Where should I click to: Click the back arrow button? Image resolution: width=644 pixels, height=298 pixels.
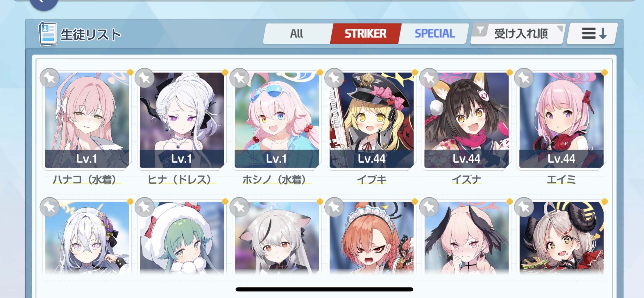click(44, 3)
